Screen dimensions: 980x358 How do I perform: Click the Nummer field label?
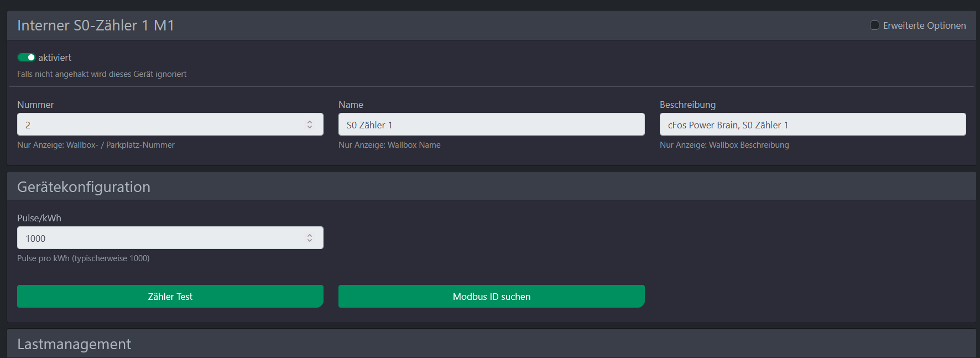point(35,105)
